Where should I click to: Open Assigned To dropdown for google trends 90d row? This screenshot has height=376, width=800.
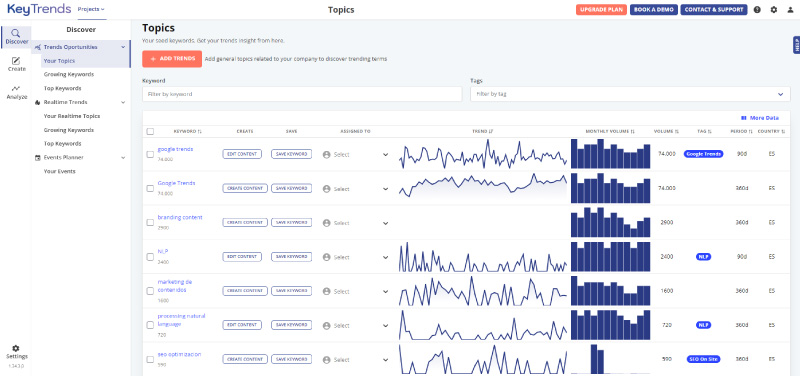(356, 154)
